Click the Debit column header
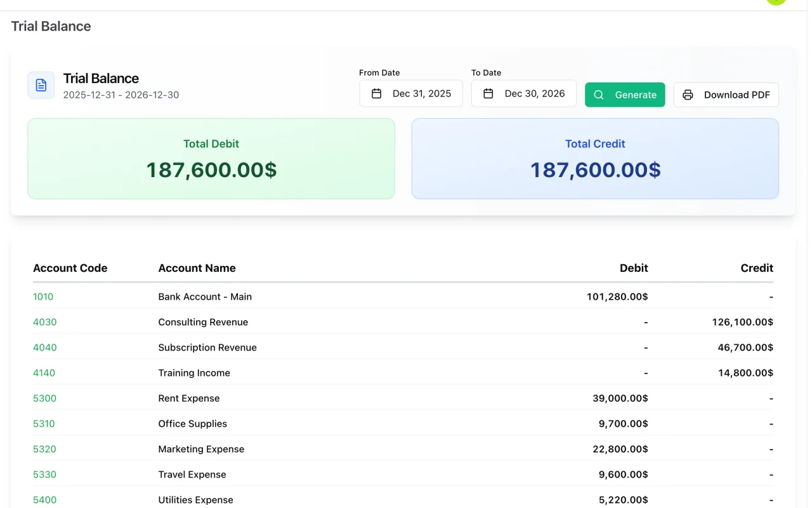 point(634,268)
